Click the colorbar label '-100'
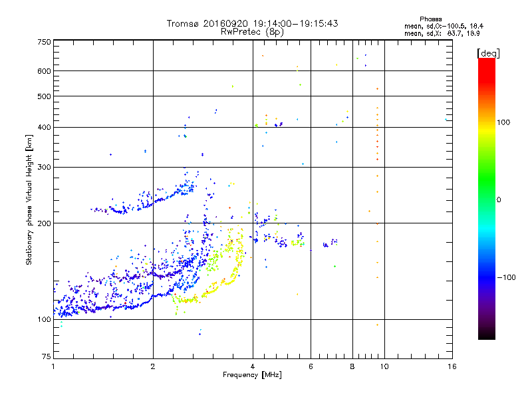 506,277
